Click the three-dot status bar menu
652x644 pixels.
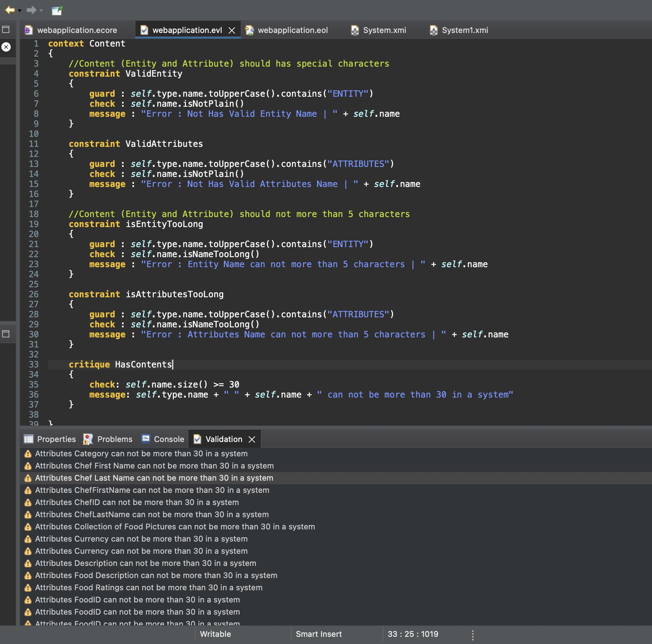473,635
